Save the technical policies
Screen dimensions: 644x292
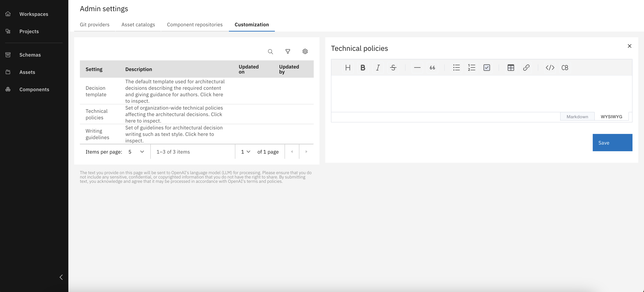coord(612,143)
